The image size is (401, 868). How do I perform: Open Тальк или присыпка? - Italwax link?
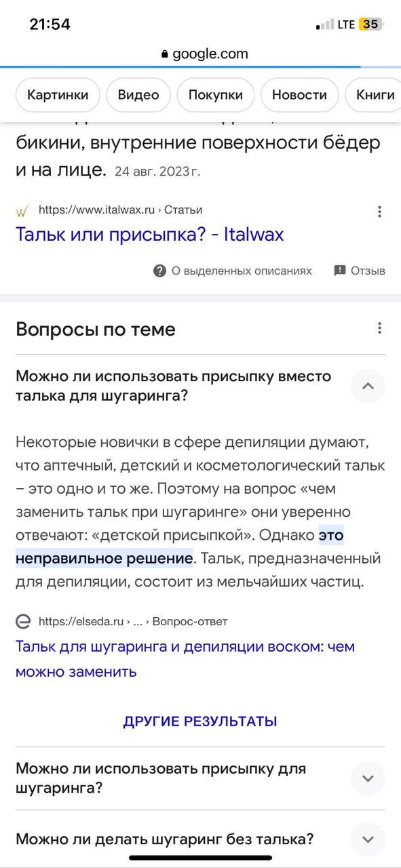[x=149, y=235]
